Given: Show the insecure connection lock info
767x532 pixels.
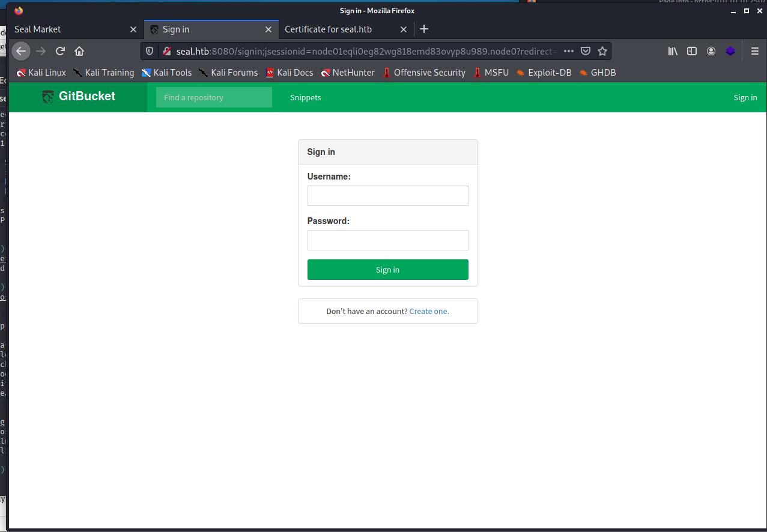Looking at the screenshot, I should tap(167, 51).
